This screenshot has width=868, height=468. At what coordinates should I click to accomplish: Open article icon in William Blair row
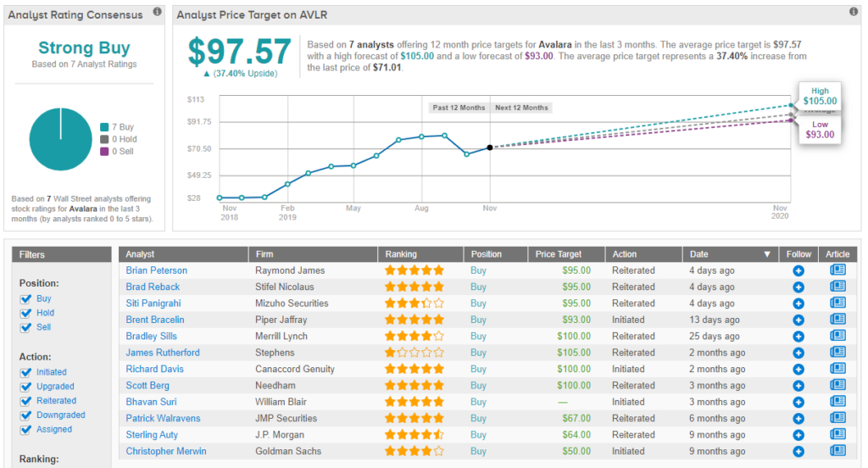[x=837, y=401]
